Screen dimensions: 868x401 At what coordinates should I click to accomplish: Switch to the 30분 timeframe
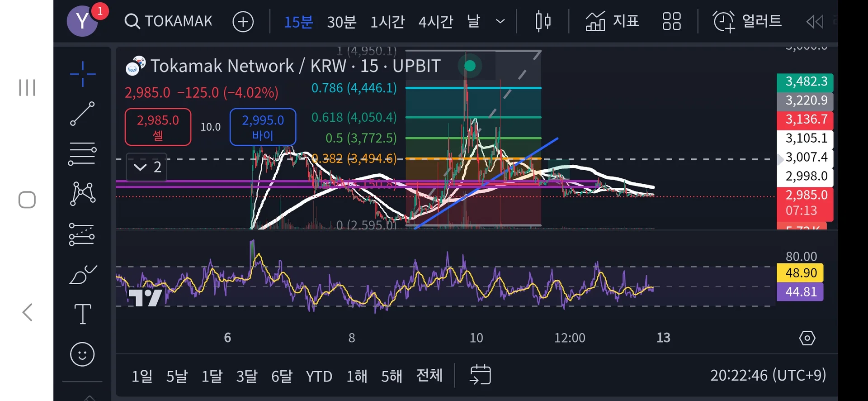pos(342,22)
